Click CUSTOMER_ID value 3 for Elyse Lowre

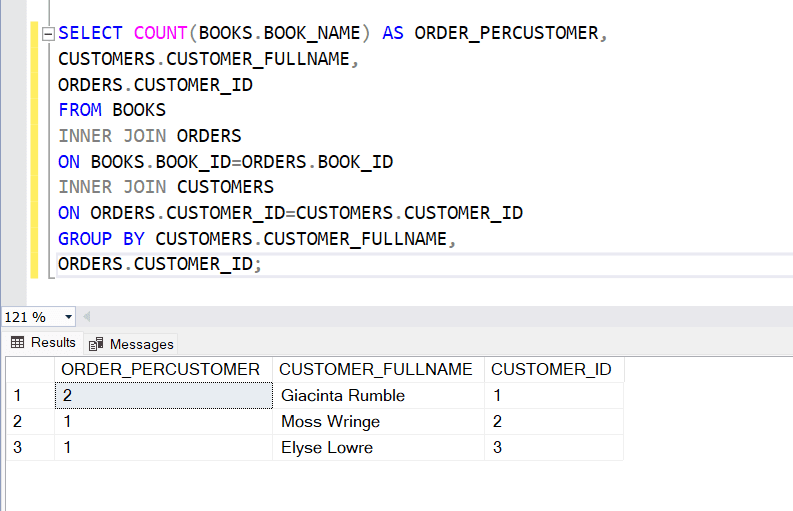click(554, 447)
